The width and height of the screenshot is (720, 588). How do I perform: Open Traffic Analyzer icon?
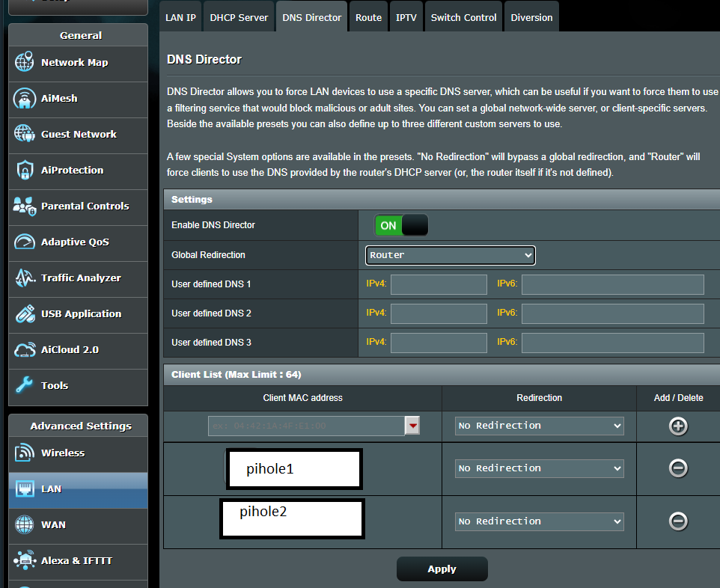(24, 278)
